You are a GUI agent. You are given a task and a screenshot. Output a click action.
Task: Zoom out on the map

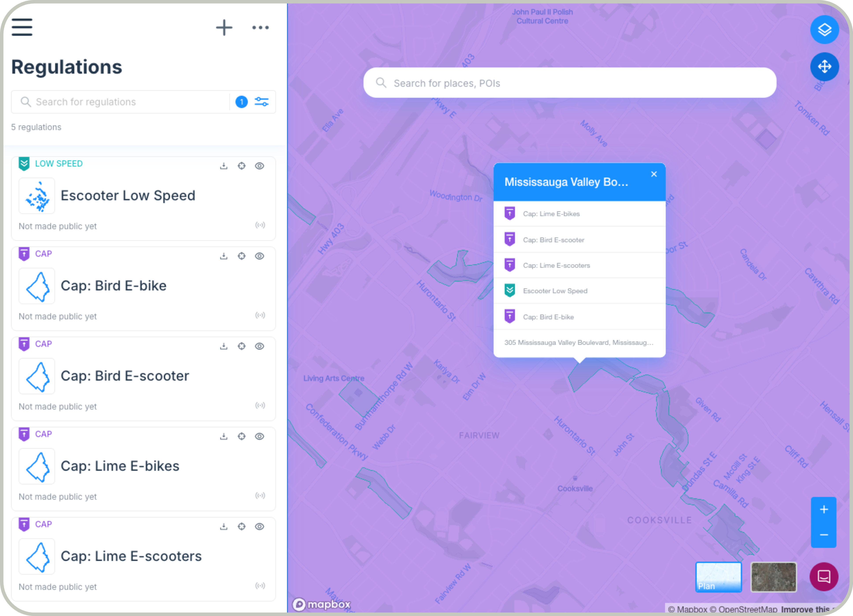point(824,535)
